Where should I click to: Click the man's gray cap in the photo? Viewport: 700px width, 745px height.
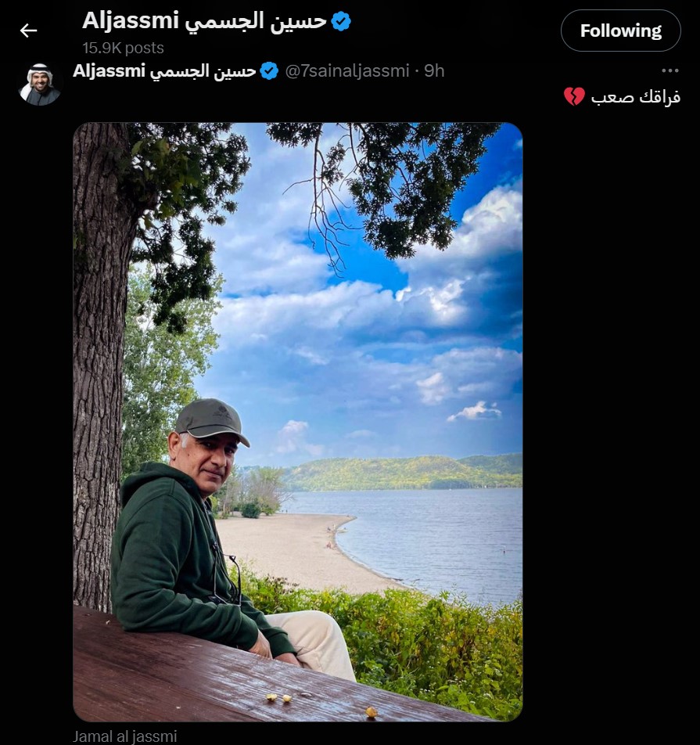212,420
